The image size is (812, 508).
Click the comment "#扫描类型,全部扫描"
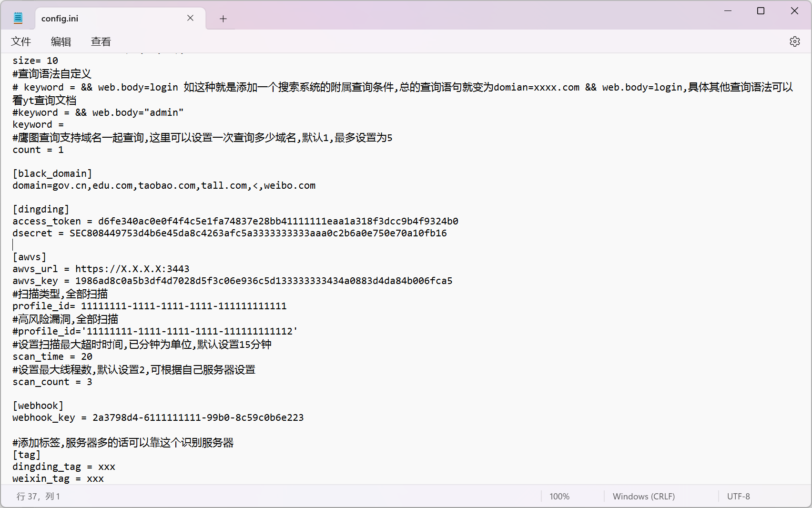pos(60,294)
